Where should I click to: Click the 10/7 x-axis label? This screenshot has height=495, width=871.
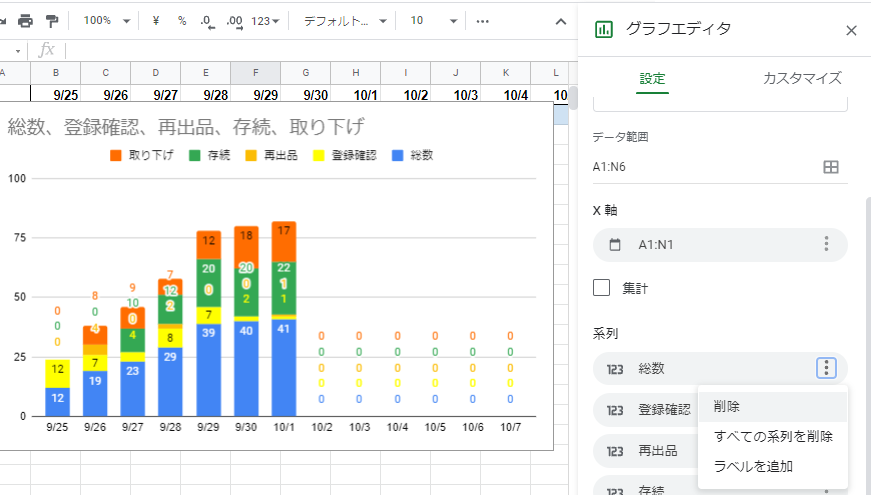(510, 427)
